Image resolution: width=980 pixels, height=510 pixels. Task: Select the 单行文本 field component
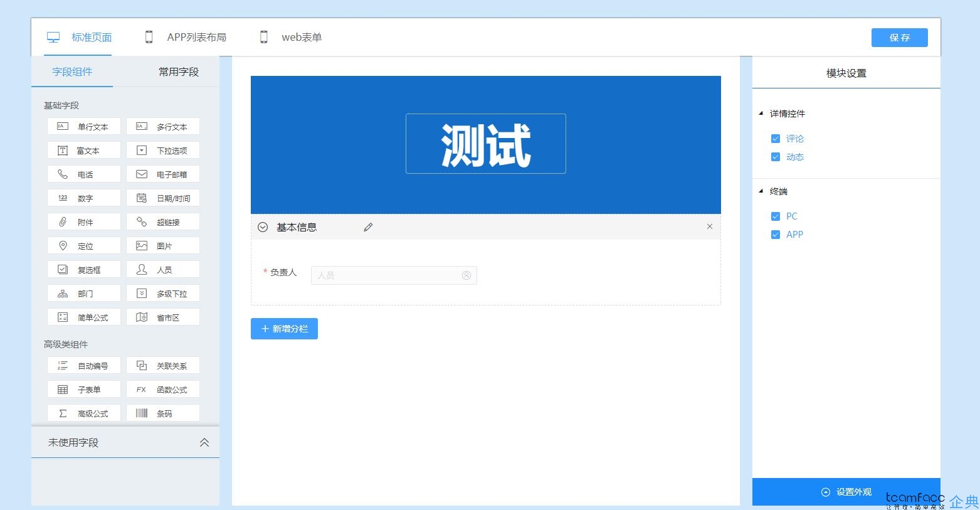pyautogui.click(x=83, y=126)
